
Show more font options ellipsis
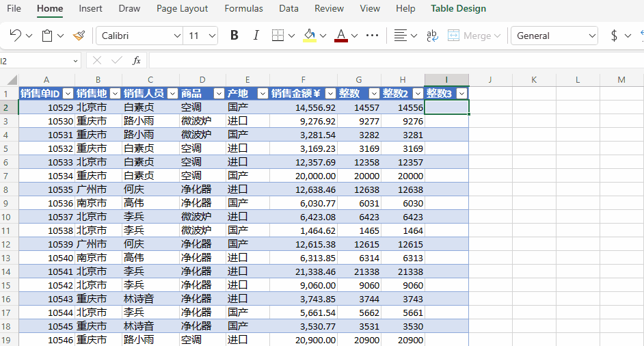click(372, 36)
